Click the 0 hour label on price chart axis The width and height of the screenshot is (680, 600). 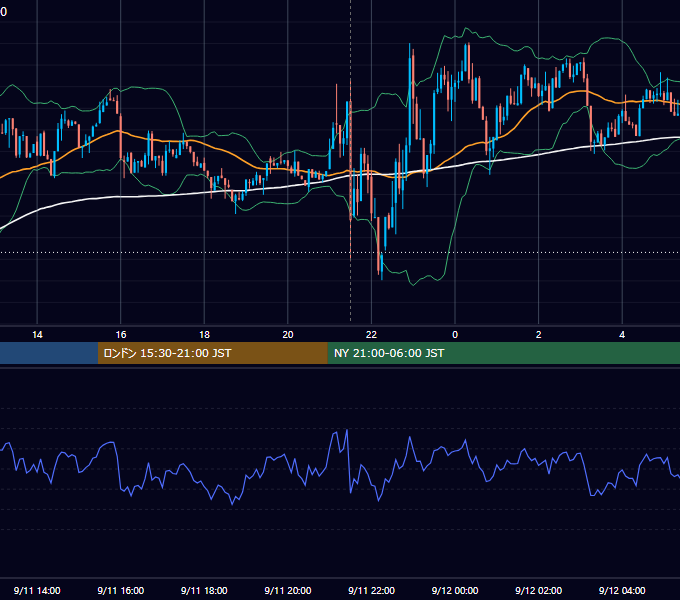point(455,335)
